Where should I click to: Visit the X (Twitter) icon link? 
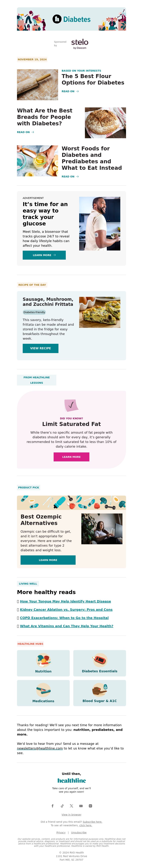click(x=71, y=806)
